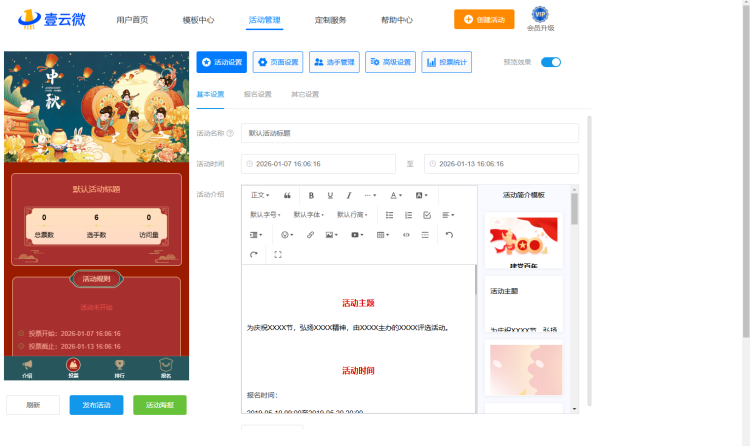
Task: Insert a hyperlink with the link icon
Action: point(310,235)
